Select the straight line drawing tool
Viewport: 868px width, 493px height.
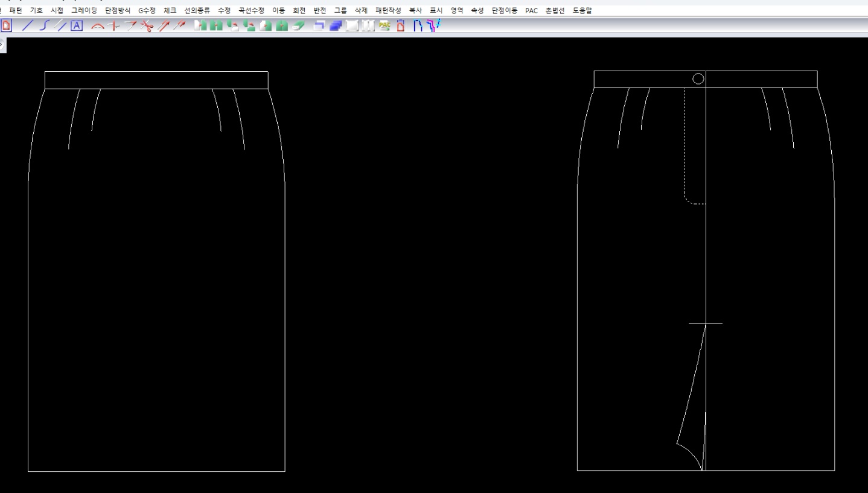(28, 25)
